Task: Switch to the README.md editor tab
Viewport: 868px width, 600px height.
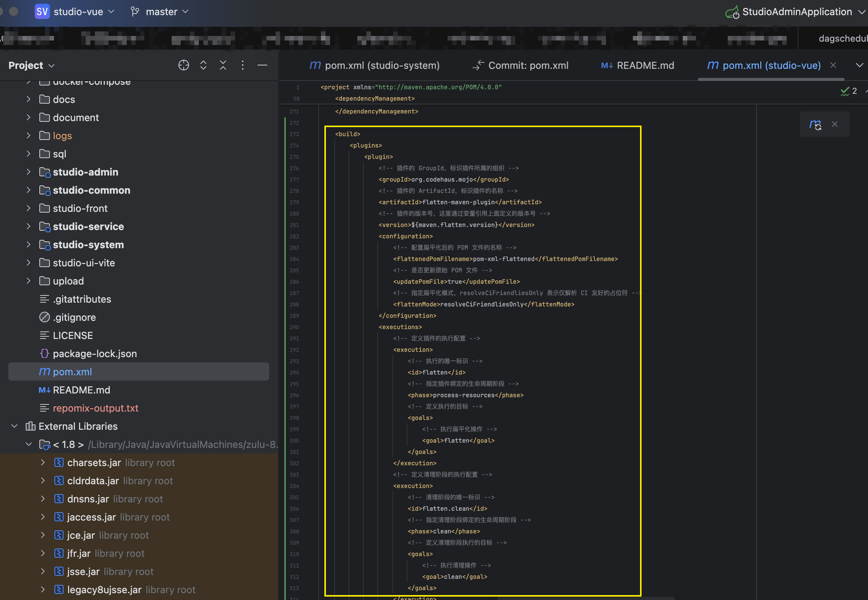Action: coord(638,65)
